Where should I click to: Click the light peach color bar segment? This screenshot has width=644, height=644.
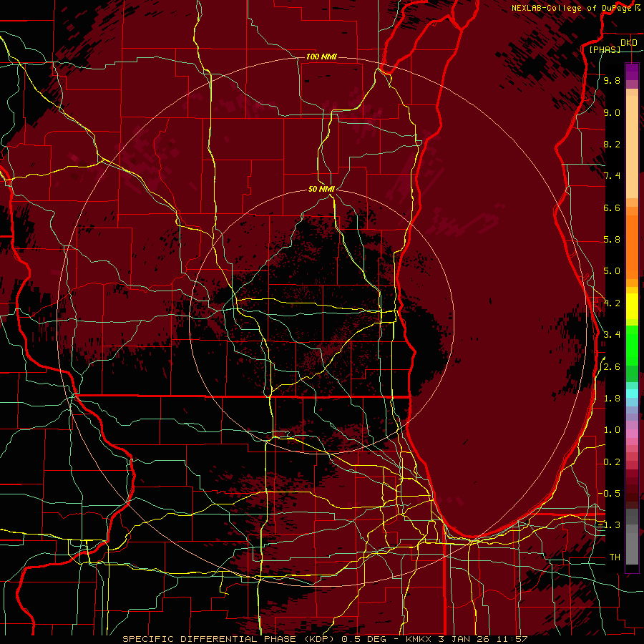632,147
